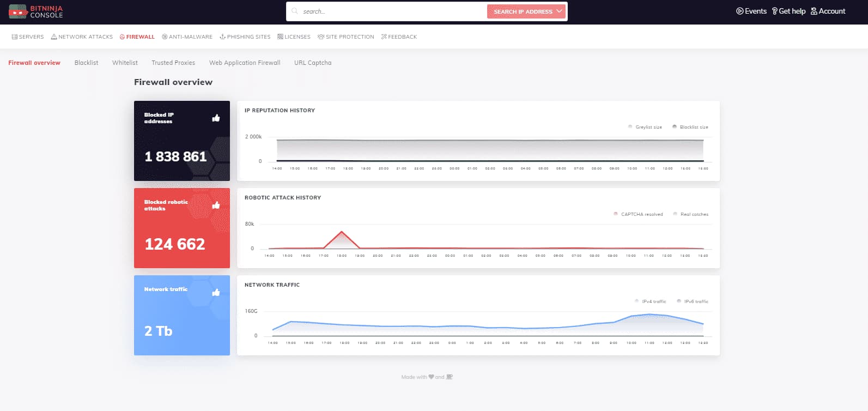Screen dimensions: 868x411
Task: Click the Search IP Address button
Action: point(523,11)
